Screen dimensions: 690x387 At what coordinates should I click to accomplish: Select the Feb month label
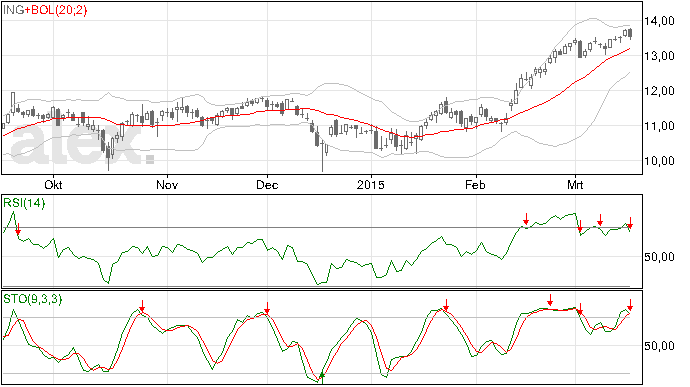coord(476,184)
